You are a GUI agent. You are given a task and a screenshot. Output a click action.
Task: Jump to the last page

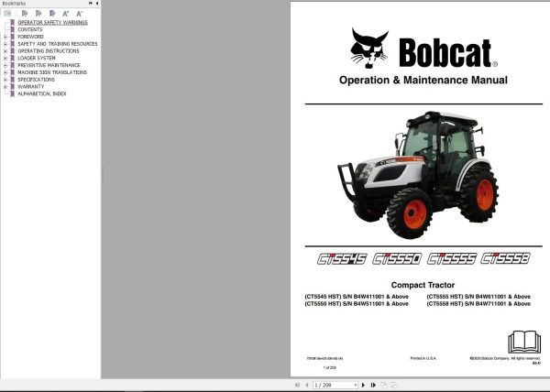click(373, 385)
